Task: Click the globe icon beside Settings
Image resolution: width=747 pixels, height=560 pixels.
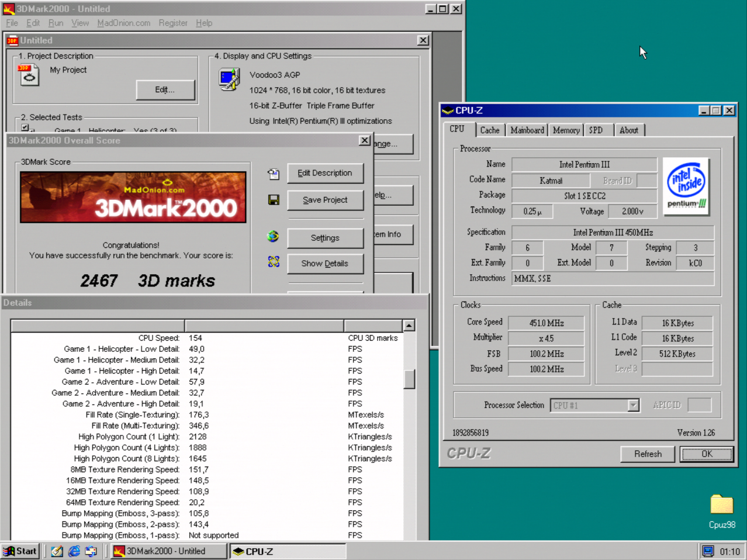Action: coord(273,237)
